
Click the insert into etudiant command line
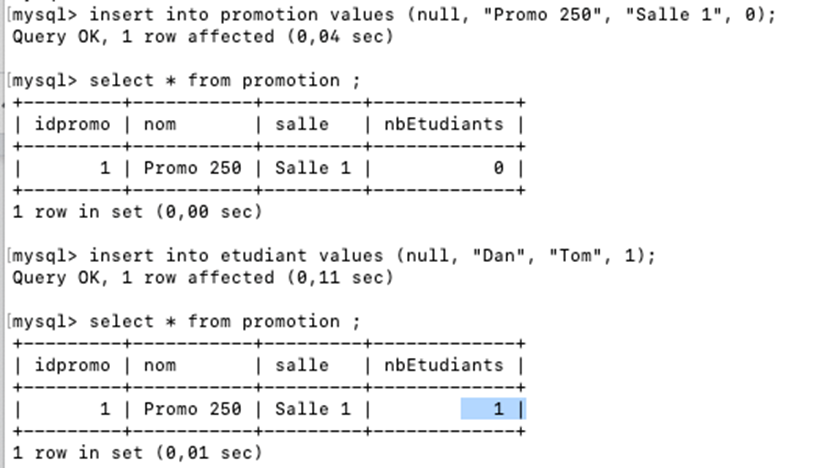pos(372,256)
